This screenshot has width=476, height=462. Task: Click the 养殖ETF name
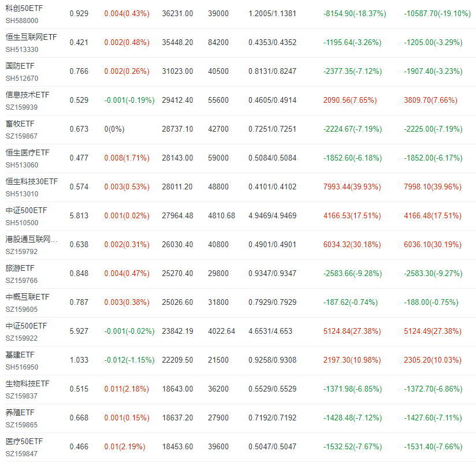coord(20,412)
